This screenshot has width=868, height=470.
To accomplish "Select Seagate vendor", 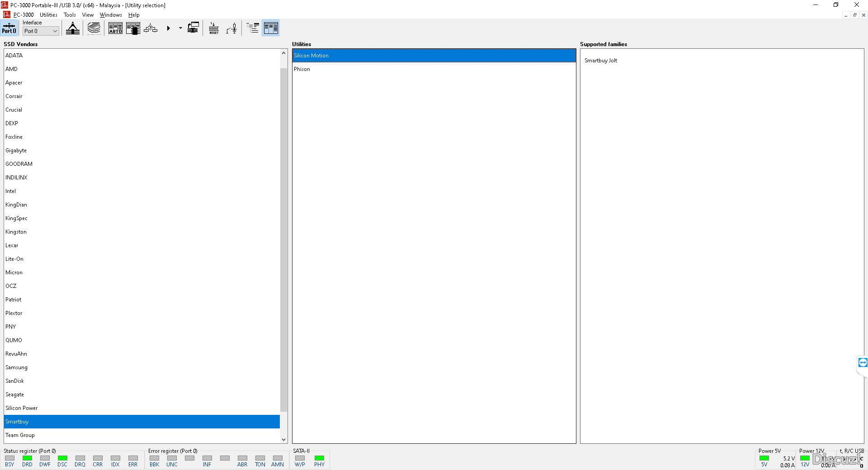I will (142, 395).
